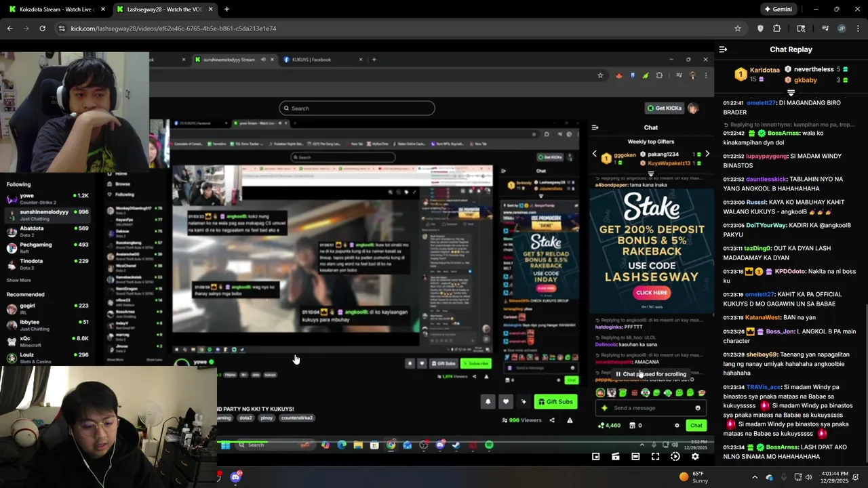868x488 pixels.
Task: Open the clock showing 4:01:44 PM
Action: coord(834,477)
